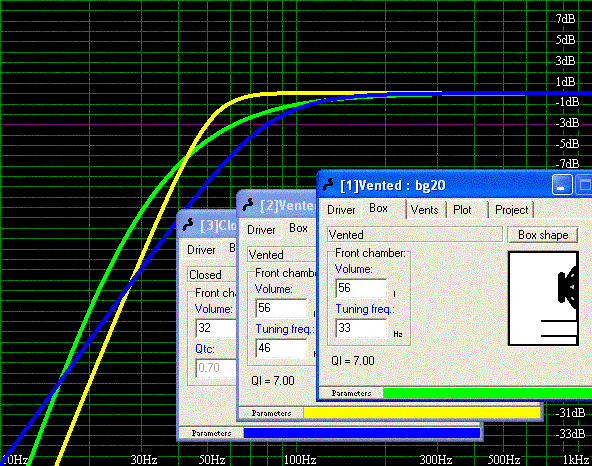Viewport: 592px width, 466px height.
Task: Click the 7dB axis label on the graph
Action: tap(565, 19)
